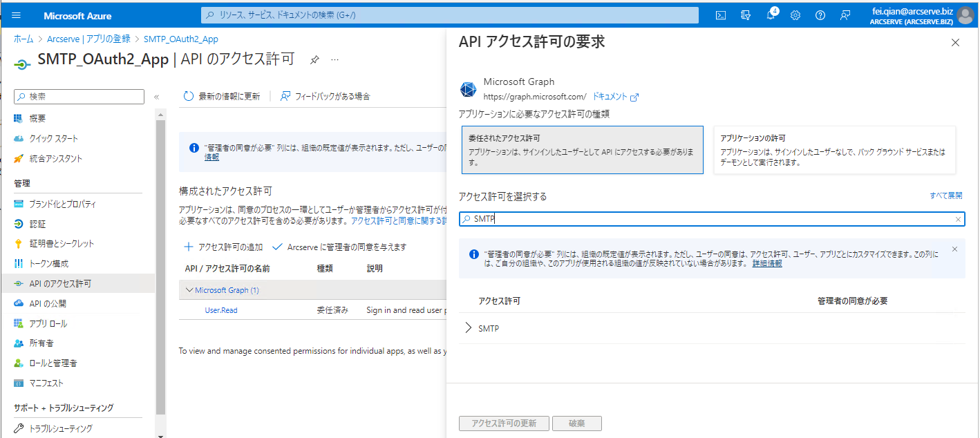Open the notifications bell

click(x=771, y=15)
